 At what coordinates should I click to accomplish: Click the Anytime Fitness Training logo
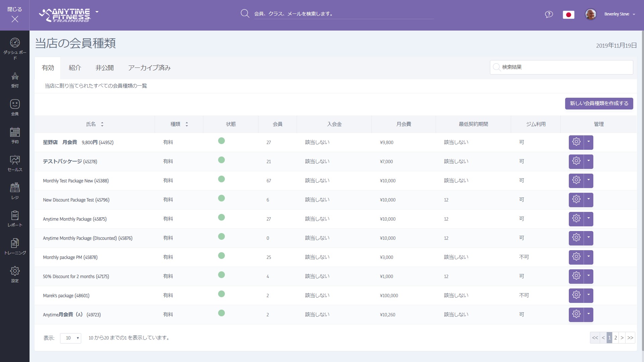(x=65, y=15)
